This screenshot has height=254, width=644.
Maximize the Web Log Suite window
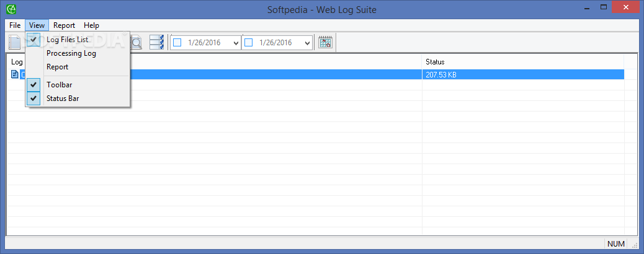click(x=603, y=7)
